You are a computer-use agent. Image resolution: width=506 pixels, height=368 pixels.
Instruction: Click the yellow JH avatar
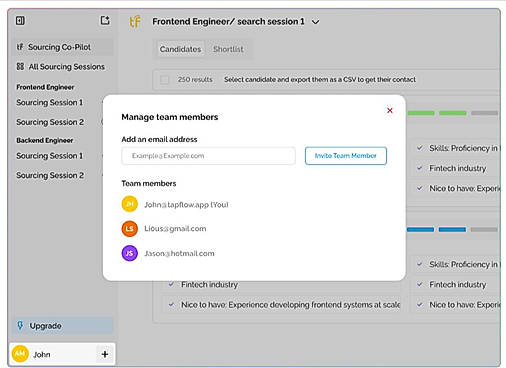coord(130,204)
